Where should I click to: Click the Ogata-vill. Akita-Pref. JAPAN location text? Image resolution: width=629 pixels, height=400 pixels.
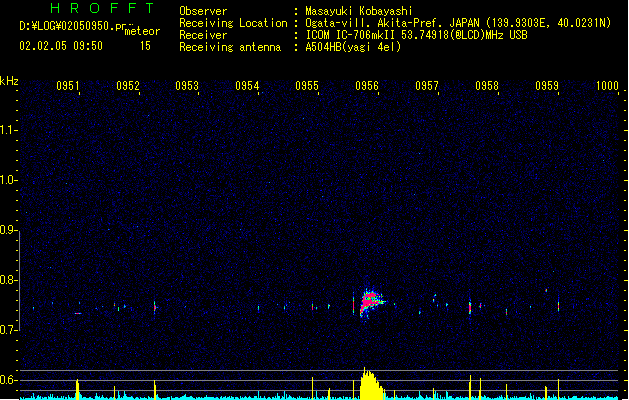point(458,23)
